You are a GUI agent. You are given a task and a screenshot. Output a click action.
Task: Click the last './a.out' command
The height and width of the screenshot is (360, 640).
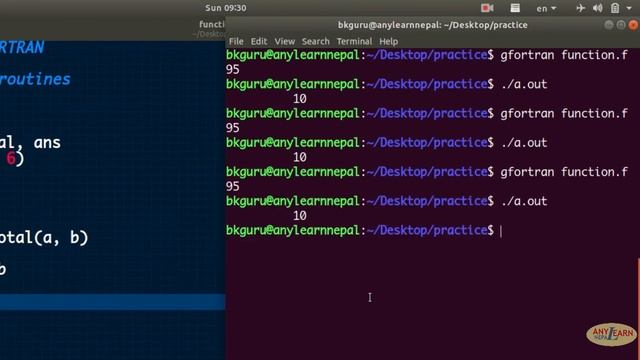coord(524,201)
